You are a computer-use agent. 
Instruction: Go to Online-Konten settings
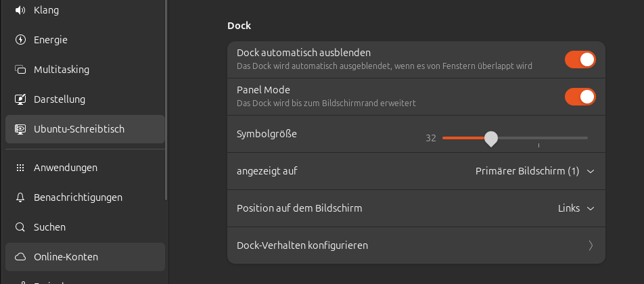pos(66,257)
